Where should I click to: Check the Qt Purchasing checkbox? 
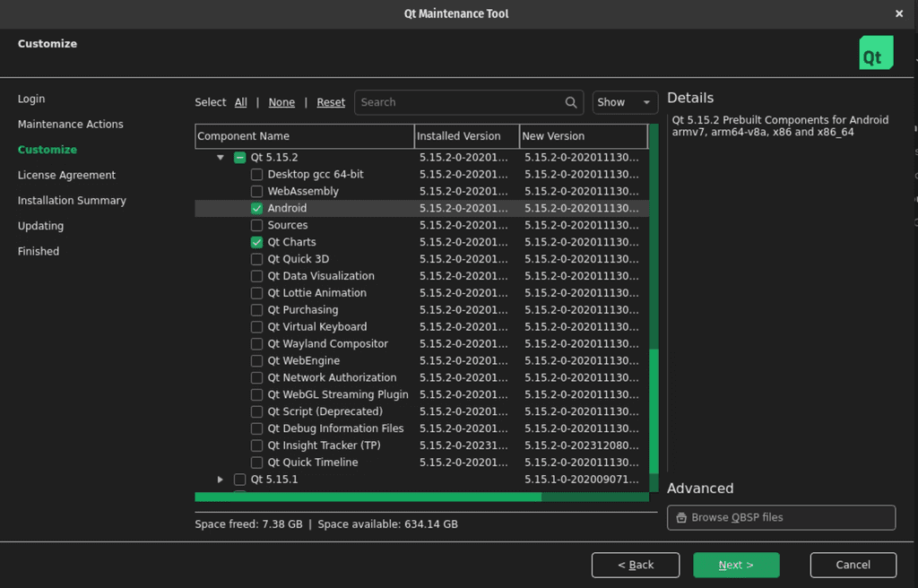[x=256, y=310]
